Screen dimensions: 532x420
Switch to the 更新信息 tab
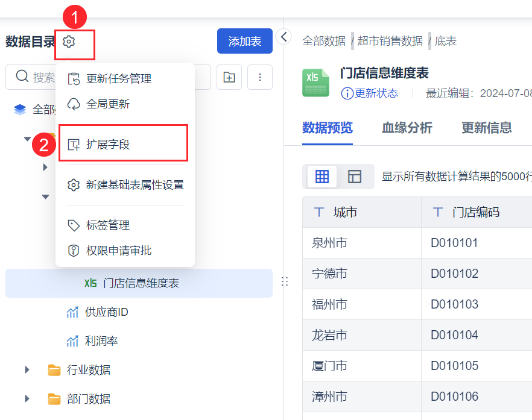coord(487,128)
